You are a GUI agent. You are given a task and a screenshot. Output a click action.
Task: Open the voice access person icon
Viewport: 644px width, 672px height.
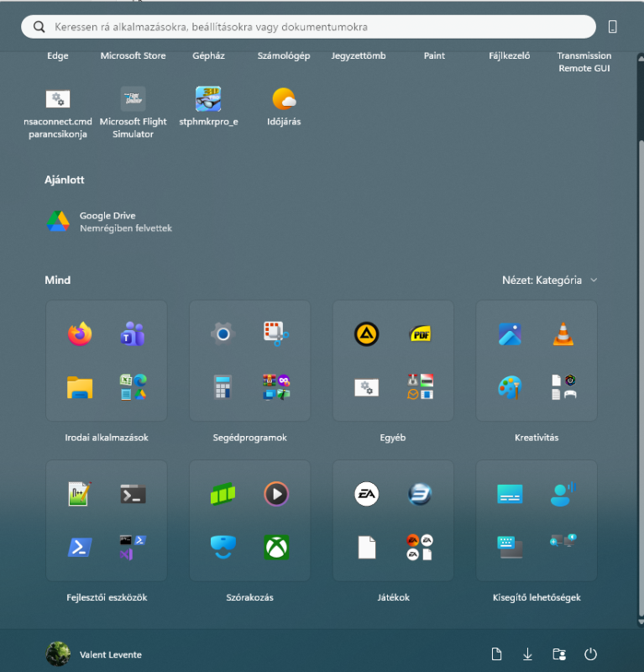tap(563, 494)
